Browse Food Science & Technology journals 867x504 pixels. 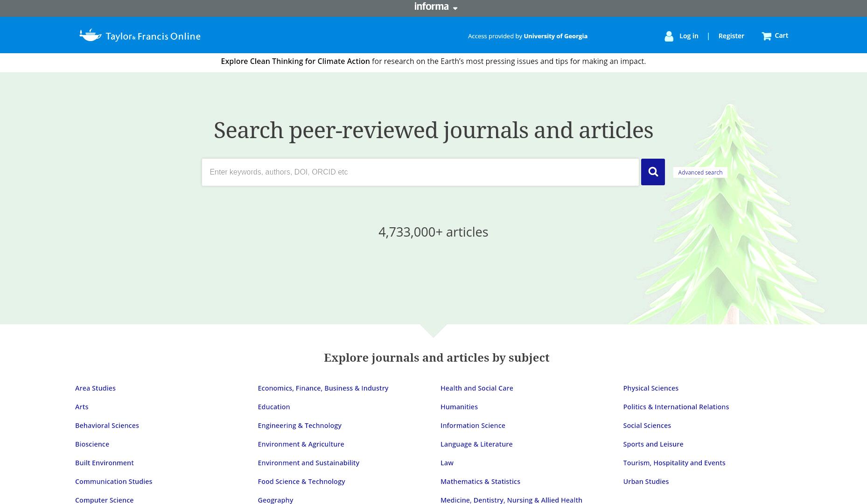[x=301, y=481]
